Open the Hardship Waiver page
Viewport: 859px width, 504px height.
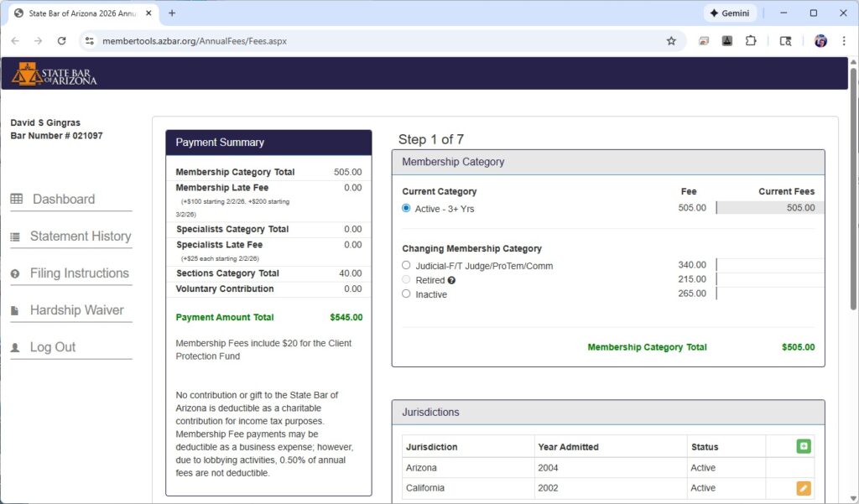(x=76, y=310)
